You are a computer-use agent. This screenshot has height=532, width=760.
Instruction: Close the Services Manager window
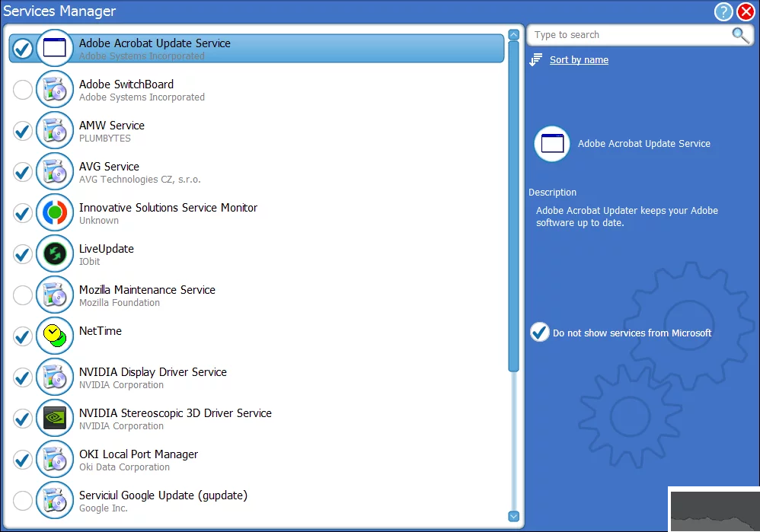[746, 11]
